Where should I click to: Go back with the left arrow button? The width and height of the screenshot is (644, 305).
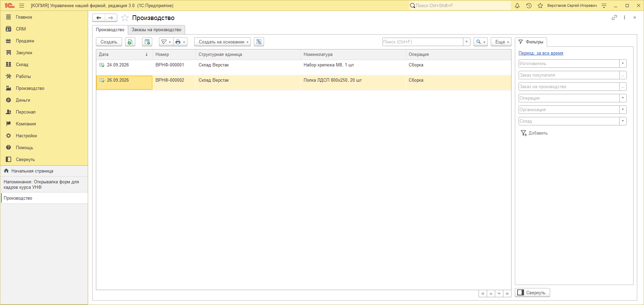point(99,18)
